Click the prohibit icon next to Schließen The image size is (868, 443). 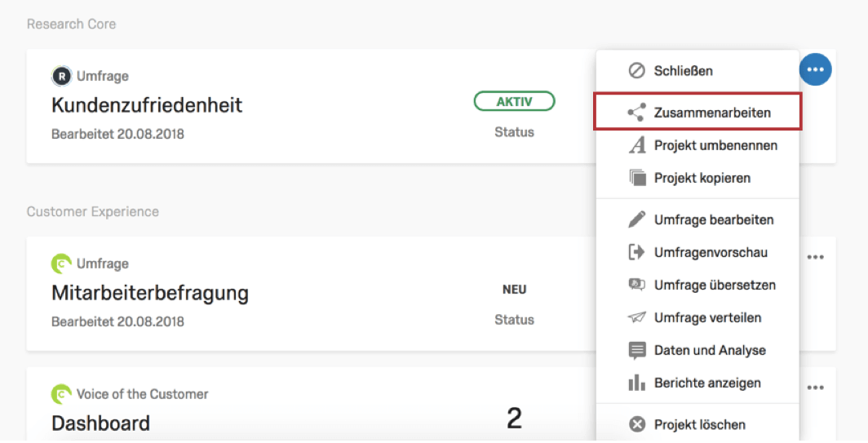click(x=636, y=70)
